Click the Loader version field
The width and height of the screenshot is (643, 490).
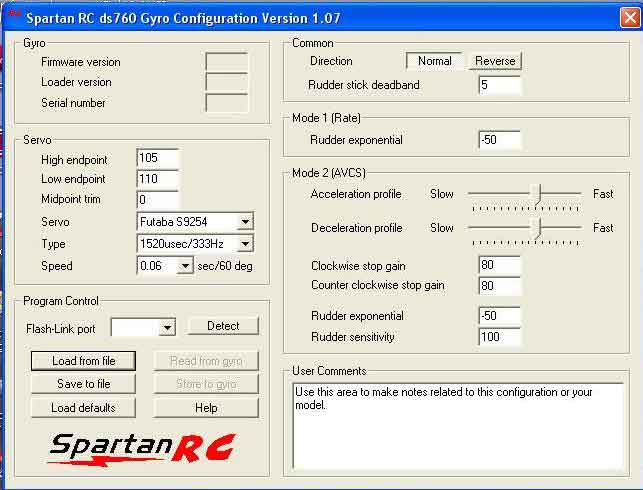(x=227, y=82)
